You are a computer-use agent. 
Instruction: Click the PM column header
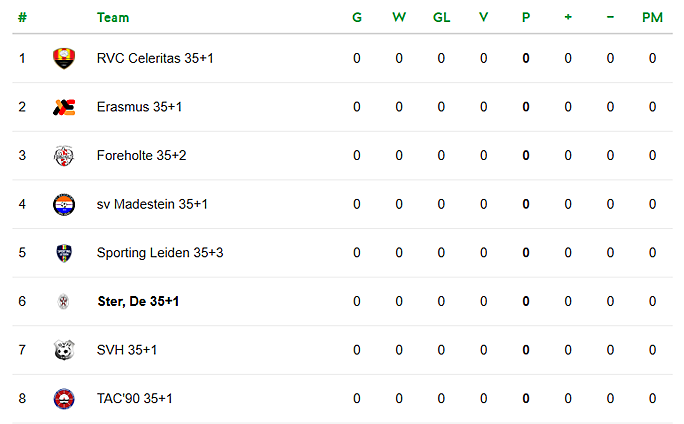[652, 17]
